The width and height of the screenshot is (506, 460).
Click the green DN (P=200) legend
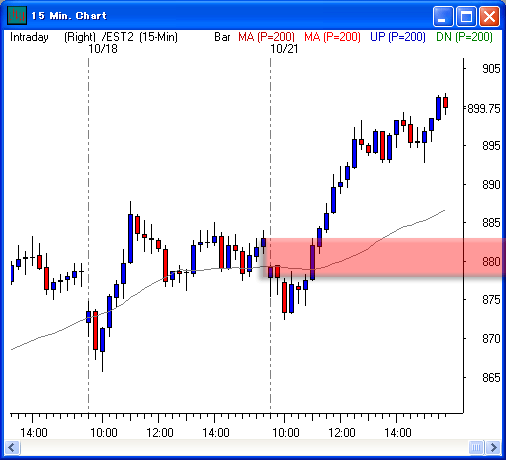(464, 37)
